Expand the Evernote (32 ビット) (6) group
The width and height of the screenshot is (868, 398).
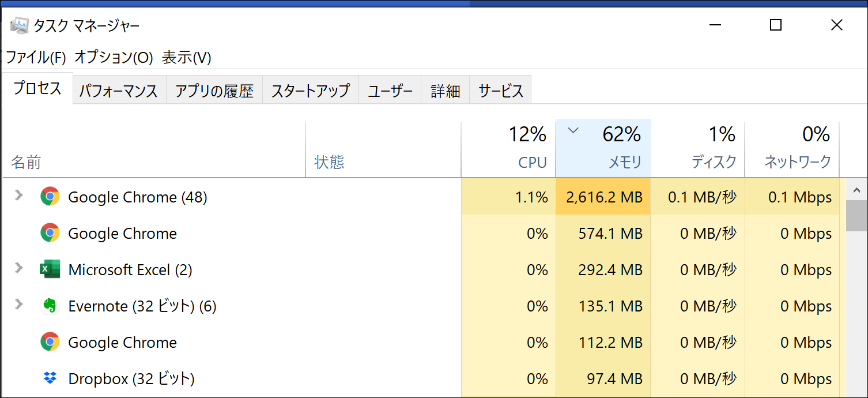point(19,304)
